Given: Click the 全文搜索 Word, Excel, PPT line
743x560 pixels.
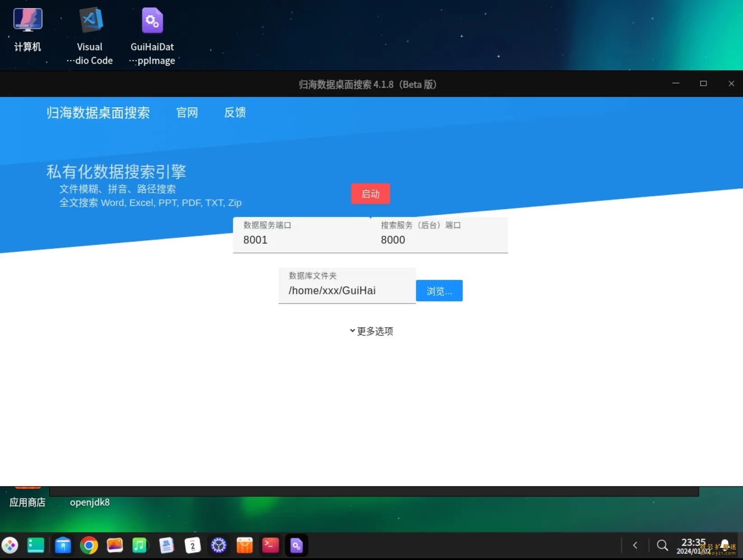Looking at the screenshot, I should coord(151,203).
